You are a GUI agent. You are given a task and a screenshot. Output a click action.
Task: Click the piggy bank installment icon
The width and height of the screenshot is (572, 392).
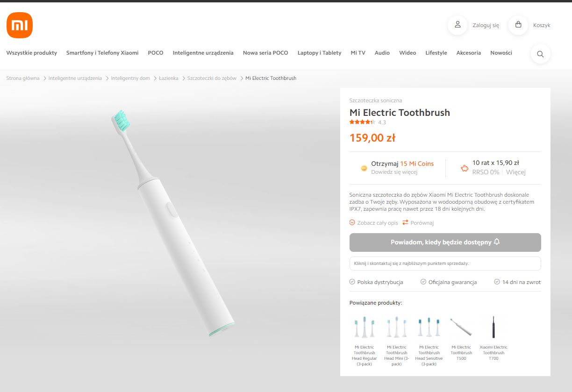(x=465, y=168)
